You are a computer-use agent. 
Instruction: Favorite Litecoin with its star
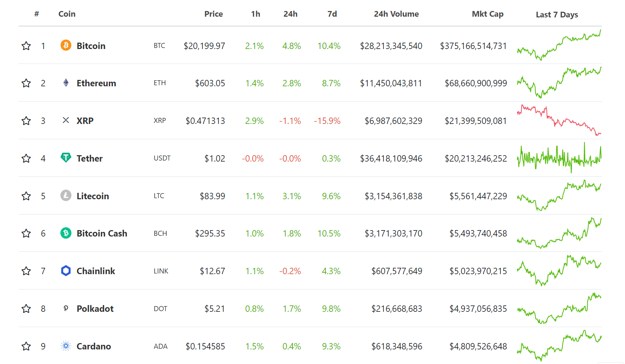pos(26,196)
